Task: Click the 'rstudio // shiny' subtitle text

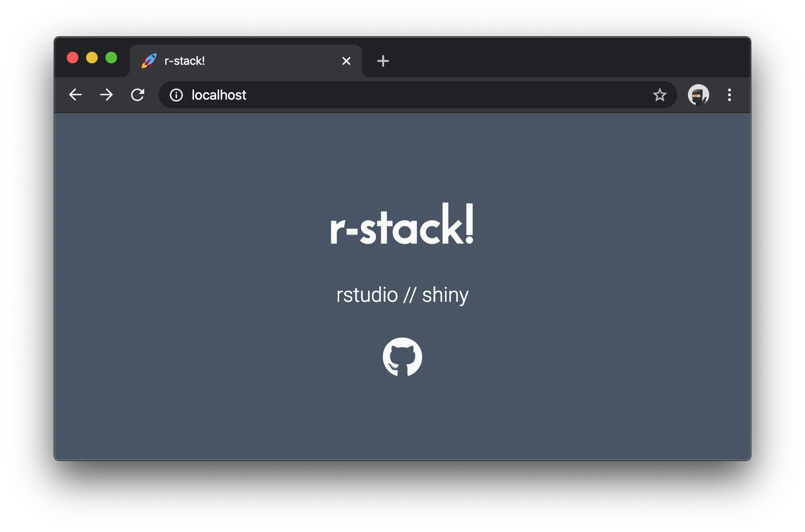Action: pyautogui.click(x=402, y=295)
